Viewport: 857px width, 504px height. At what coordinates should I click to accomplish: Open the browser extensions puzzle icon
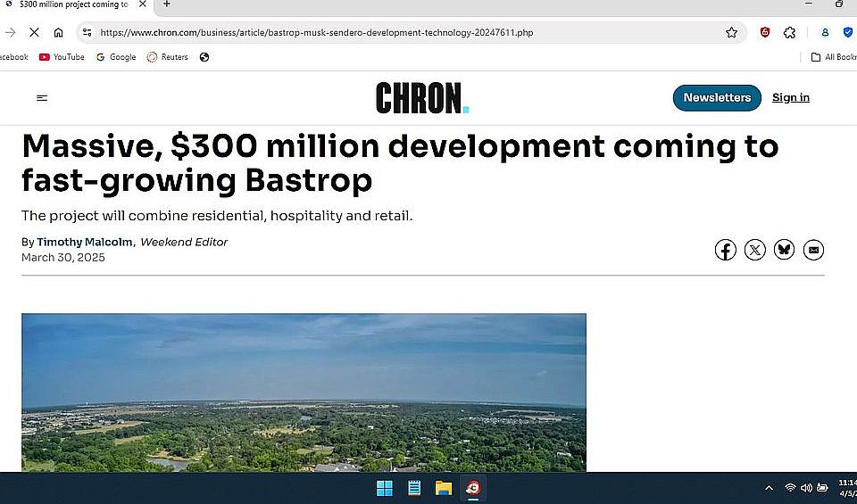(x=789, y=32)
